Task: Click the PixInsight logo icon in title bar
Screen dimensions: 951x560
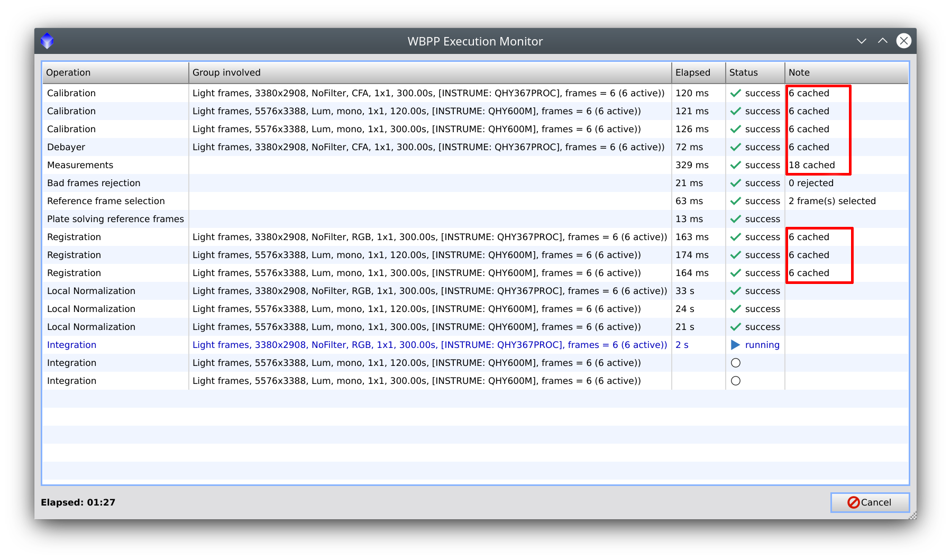Action: click(48, 41)
